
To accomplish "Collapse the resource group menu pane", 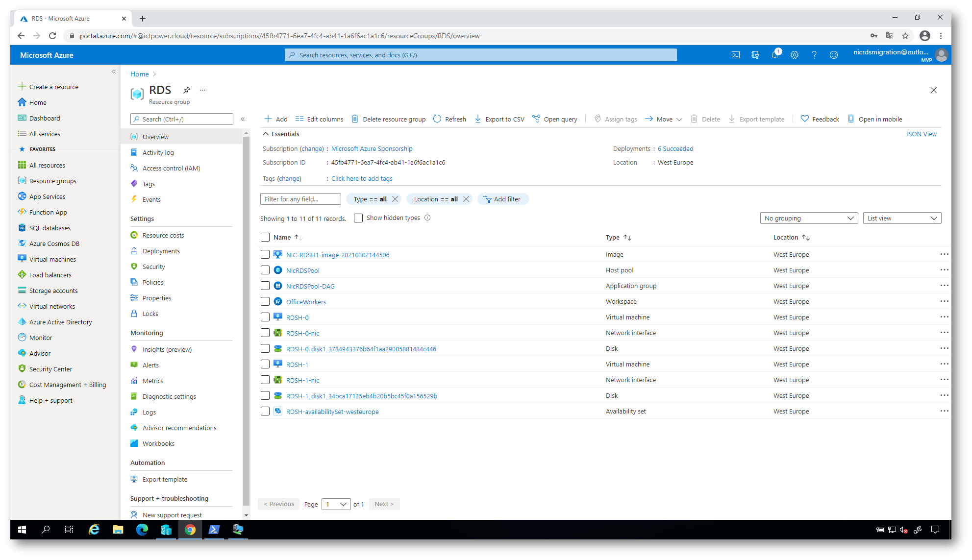I will click(243, 119).
